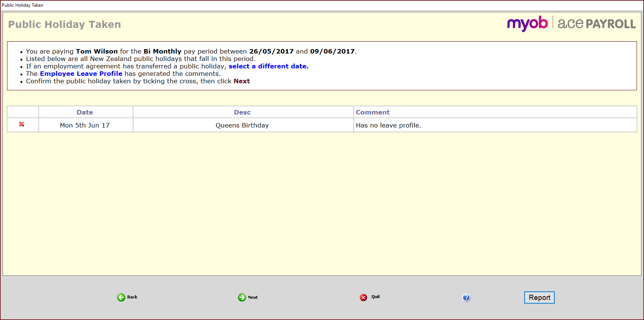The image size is (644, 320).
Task: Tick the red cross for Queens Birthday
Action: point(22,124)
